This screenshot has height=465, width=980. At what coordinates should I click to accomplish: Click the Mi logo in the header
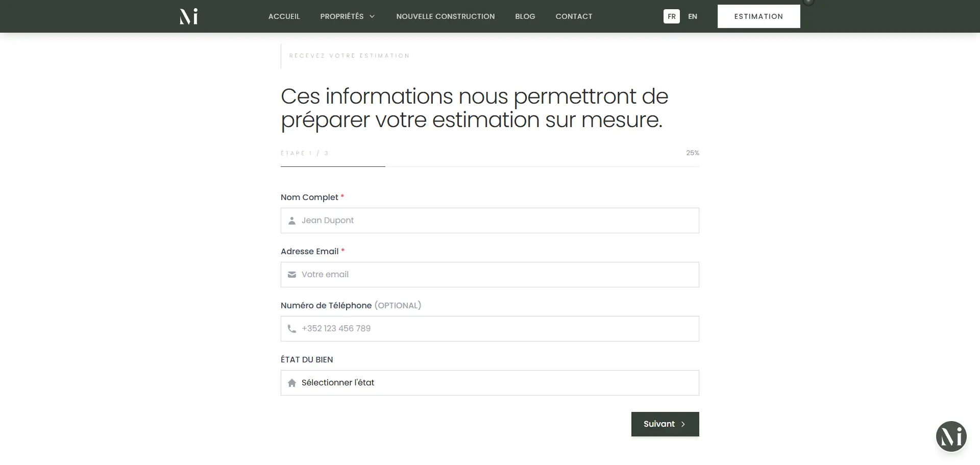[188, 16]
